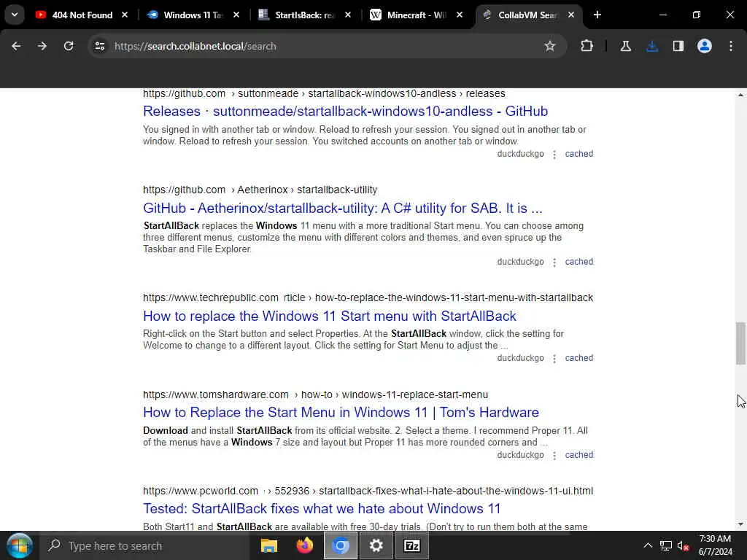
Task: Go forward to the next page
Action: click(x=42, y=46)
